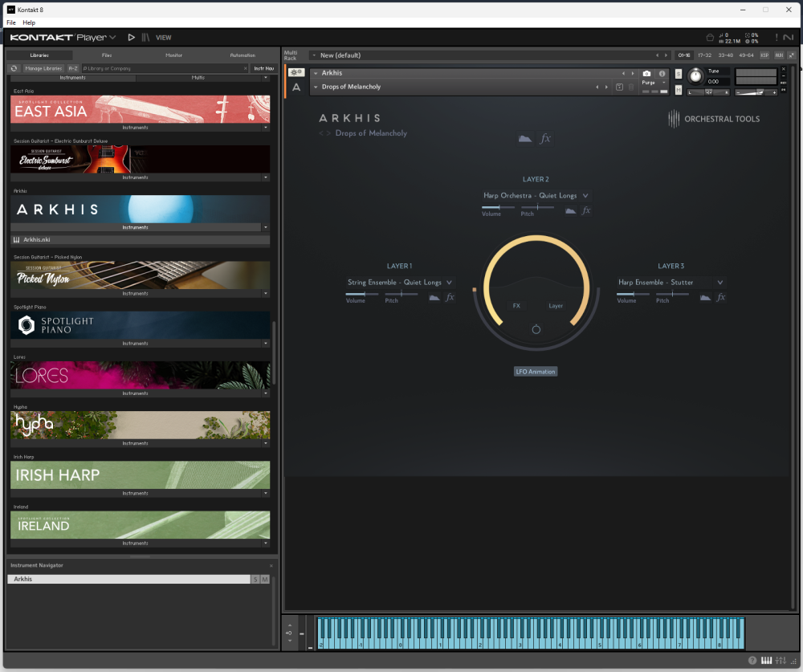Open instrument options gear icon
This screenshot has width=803, height=672.
pyautogui.click(x=296, y=73)
